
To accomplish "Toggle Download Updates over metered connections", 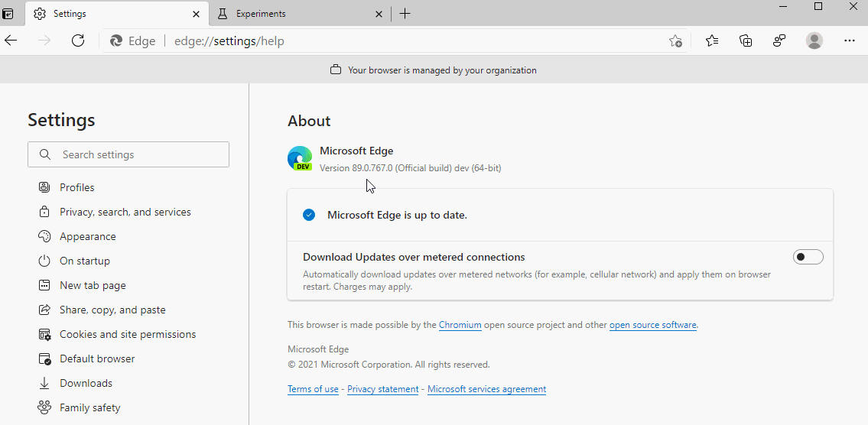I will pos(808,257).
